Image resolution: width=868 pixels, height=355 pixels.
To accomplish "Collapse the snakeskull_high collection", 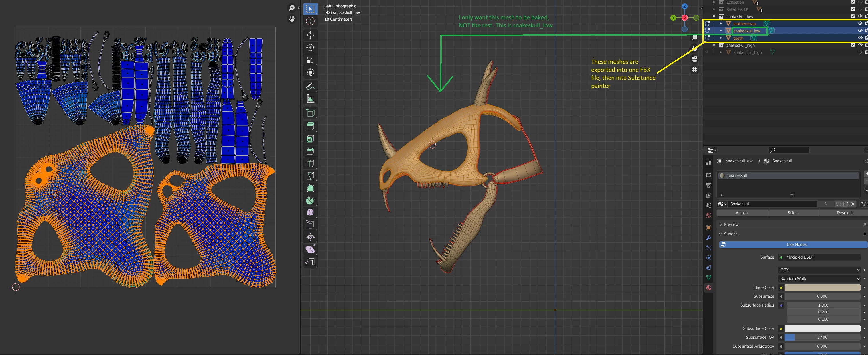I will (x=714, y=45).
